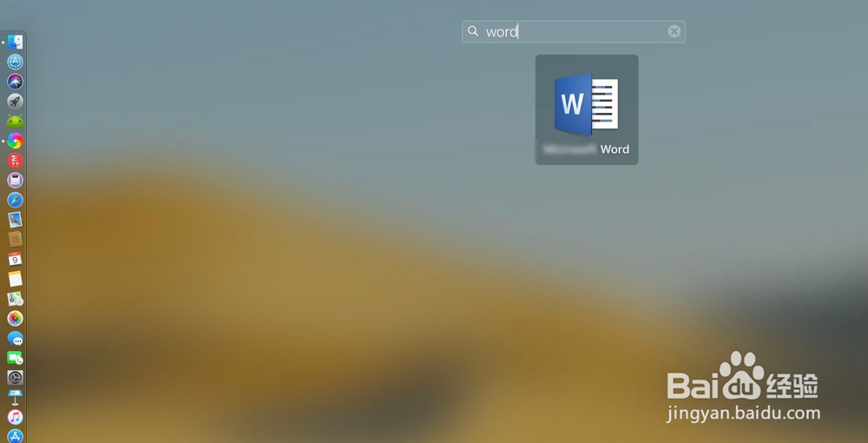Open the blue compass app below Finder

click(x=15, y=62)
